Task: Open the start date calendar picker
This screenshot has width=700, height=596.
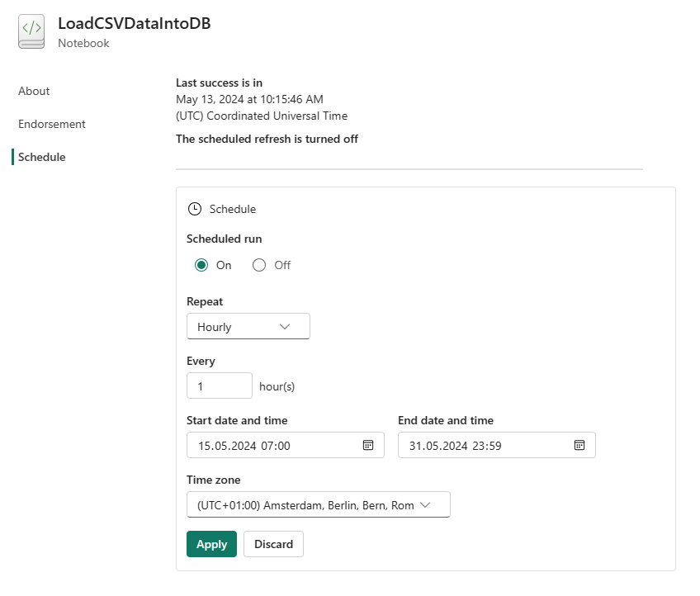Action: [x=368, y=445]
